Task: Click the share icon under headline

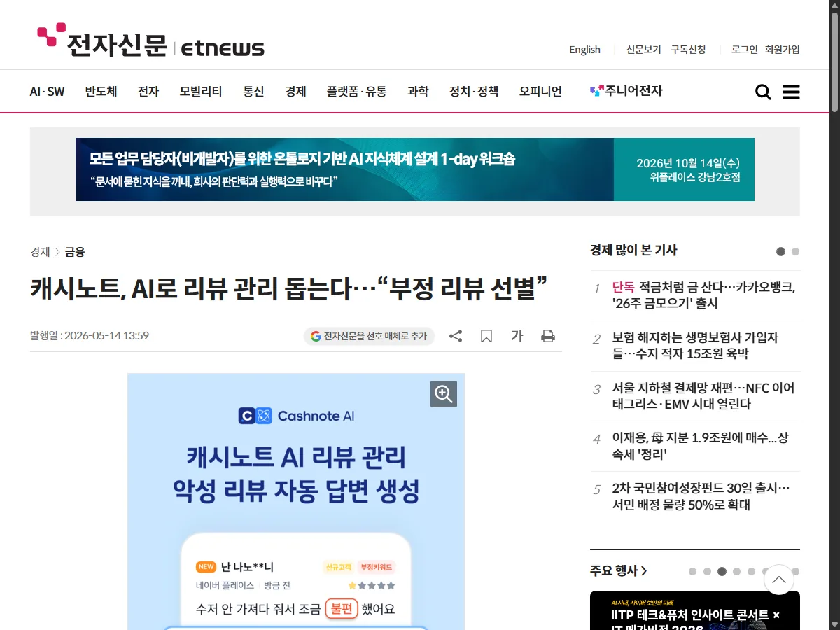Action: pos(456,336)
